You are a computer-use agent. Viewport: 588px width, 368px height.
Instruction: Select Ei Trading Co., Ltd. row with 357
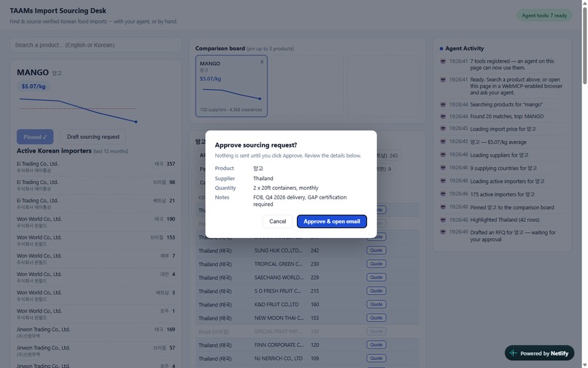pyautogui.click(x=96, y=166)
